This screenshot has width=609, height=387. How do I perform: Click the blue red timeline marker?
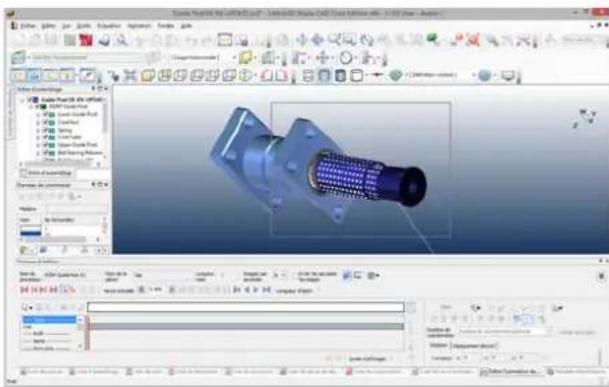point(87,333)
